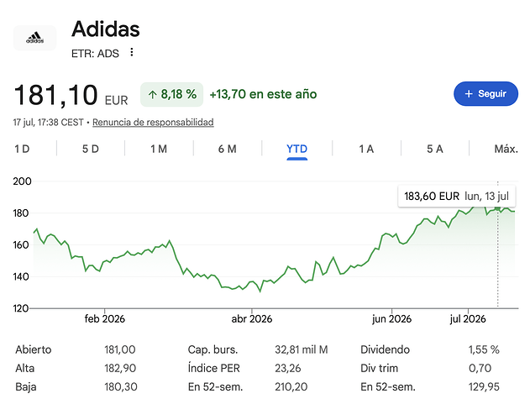
Task: Follow Adidas with the Seguir button
Action: point(485,94)
